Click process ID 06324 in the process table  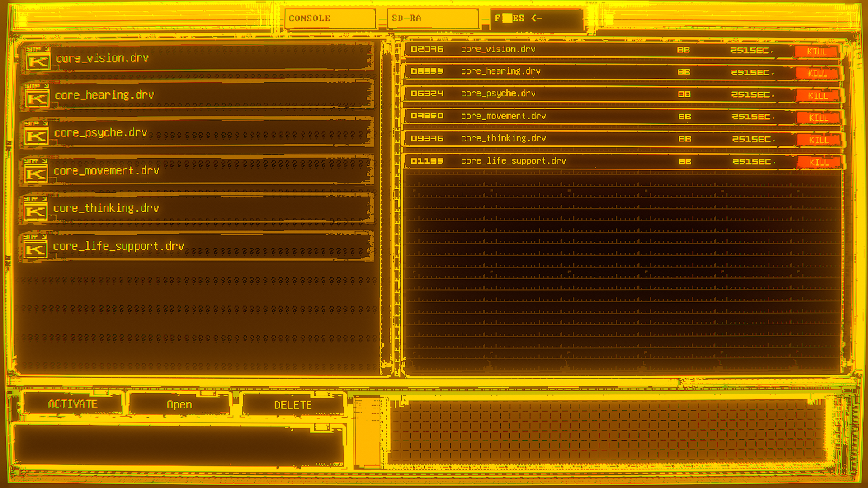(427, 94)
